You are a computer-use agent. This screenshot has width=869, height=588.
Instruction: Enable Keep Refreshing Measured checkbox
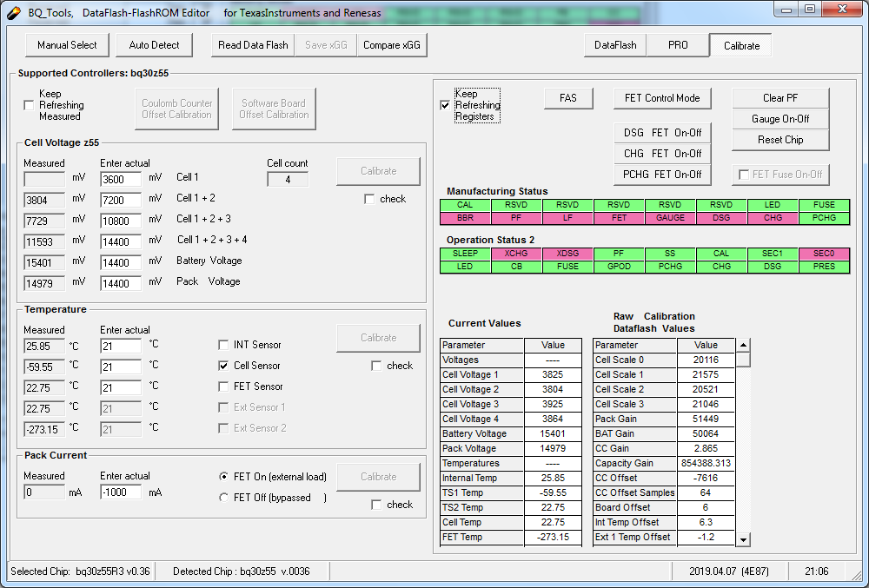pos(30,105)
